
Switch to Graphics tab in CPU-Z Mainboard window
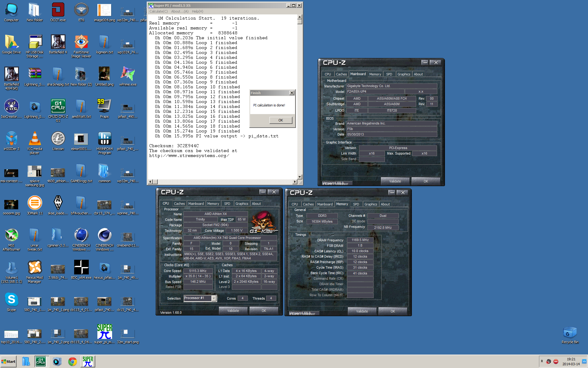[404, 74]
